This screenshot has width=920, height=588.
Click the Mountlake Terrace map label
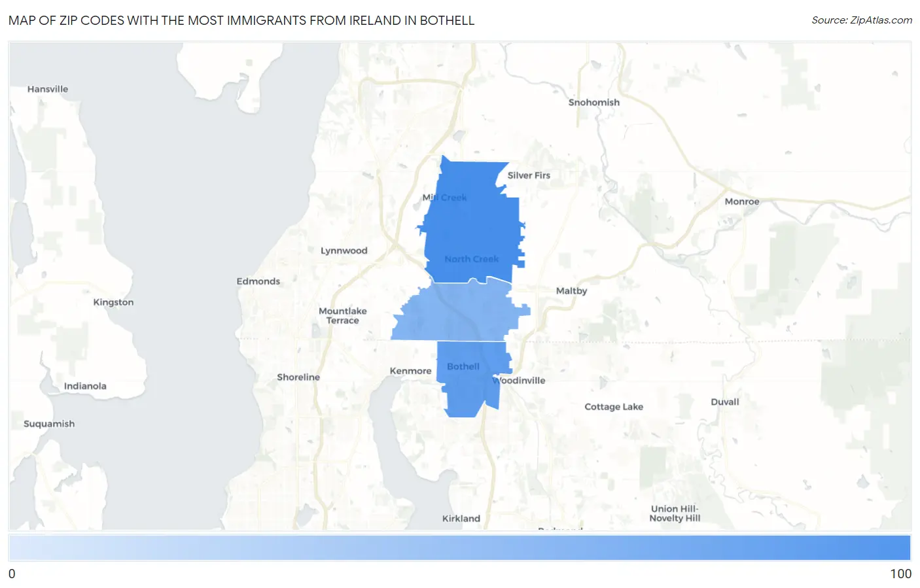[x=343, y=316]
